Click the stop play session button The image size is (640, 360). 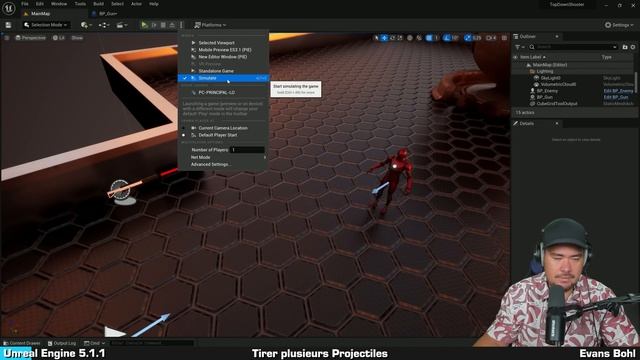pos(163,25)
